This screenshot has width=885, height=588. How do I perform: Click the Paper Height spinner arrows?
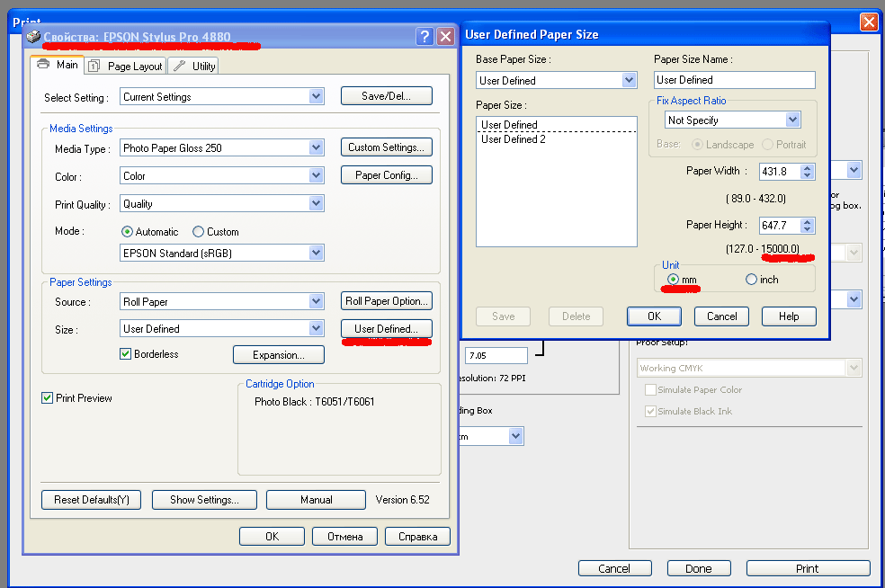(x=808, y=225)
